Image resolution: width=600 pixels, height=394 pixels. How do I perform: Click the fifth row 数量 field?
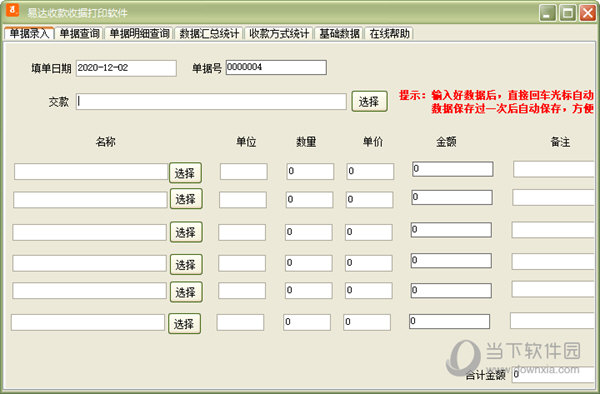[x=308, y=291]
